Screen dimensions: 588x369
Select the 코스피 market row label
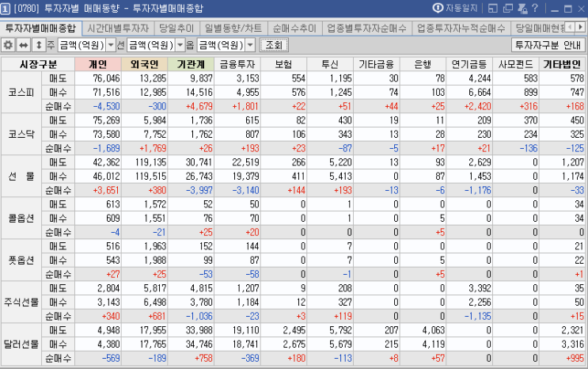point(21,93)
